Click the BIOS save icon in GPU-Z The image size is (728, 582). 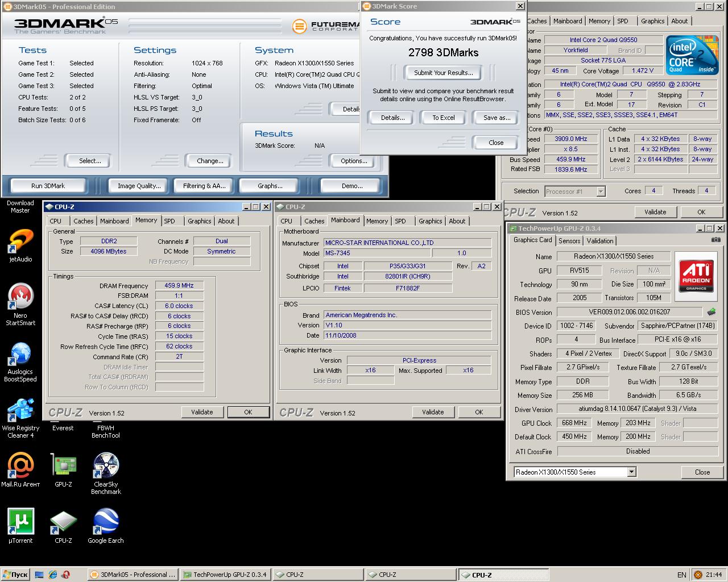click(712, 312)
